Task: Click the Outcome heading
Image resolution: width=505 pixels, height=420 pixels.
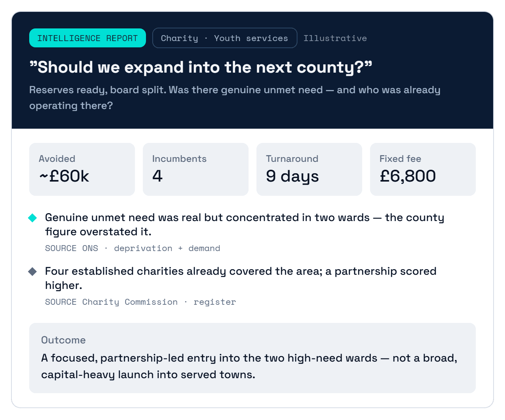Action: (x=64, y=340)
